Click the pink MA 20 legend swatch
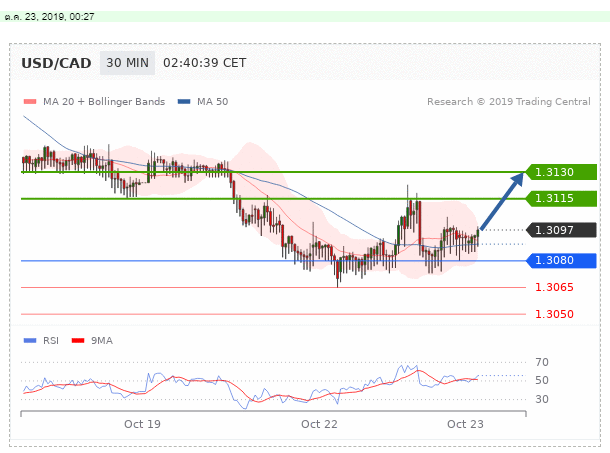 click(30, 102)
